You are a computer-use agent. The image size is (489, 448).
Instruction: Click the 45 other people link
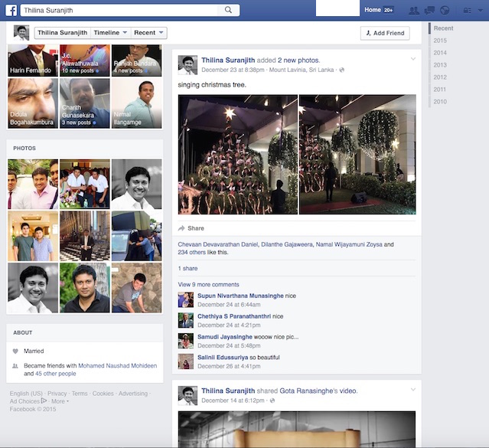click(x=56, y=374)
